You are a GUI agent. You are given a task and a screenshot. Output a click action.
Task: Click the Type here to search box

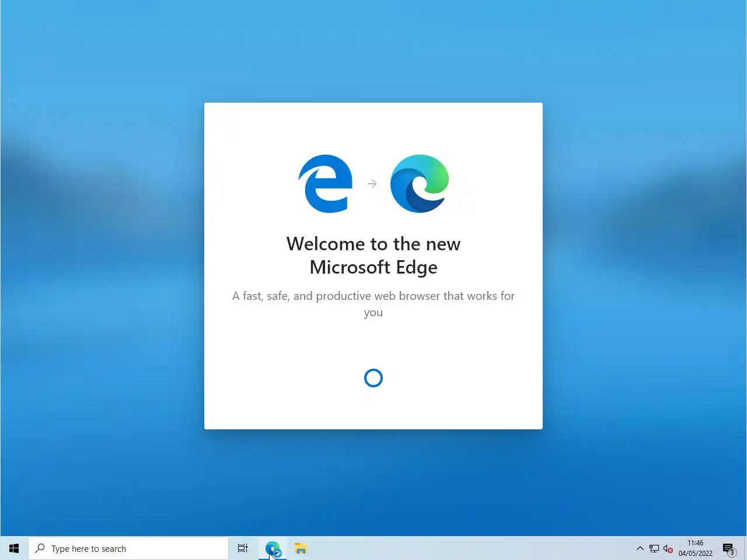[128, 548]
